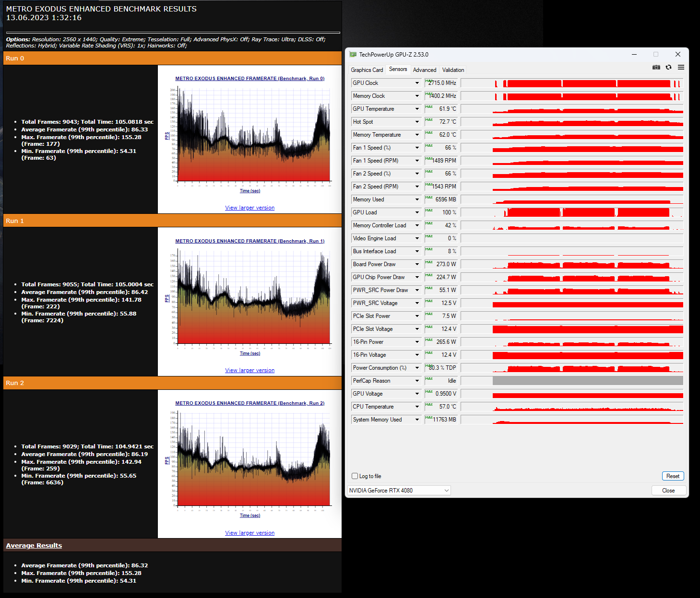
Task: Open the Validation tab
Action: click(x=453, y=70)
